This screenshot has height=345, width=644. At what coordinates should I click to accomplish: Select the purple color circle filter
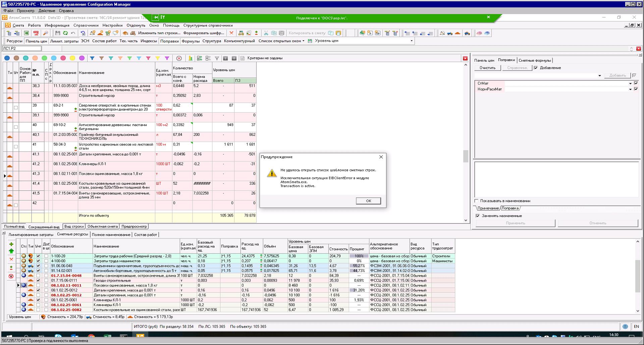click(x=82, y=58)
